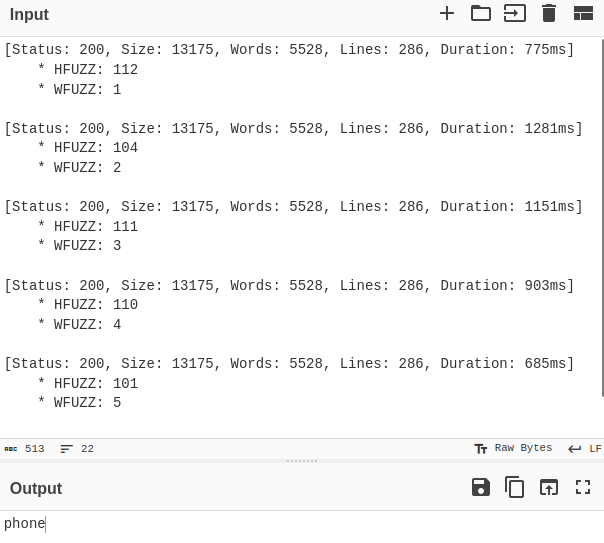Reset the pane layout
Image resolution: width=604 pixels, height=543 pixels.
click(x=583, y=13)
